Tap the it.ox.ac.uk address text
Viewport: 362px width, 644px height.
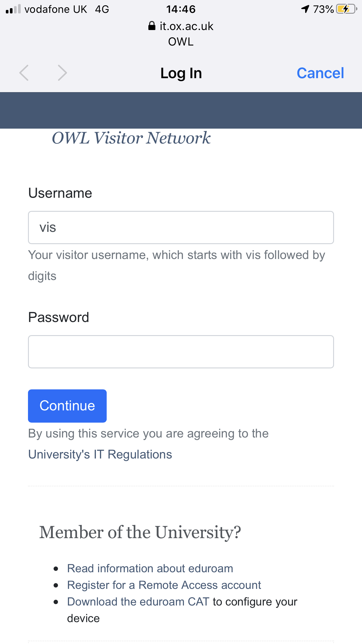tap(186, 26)
